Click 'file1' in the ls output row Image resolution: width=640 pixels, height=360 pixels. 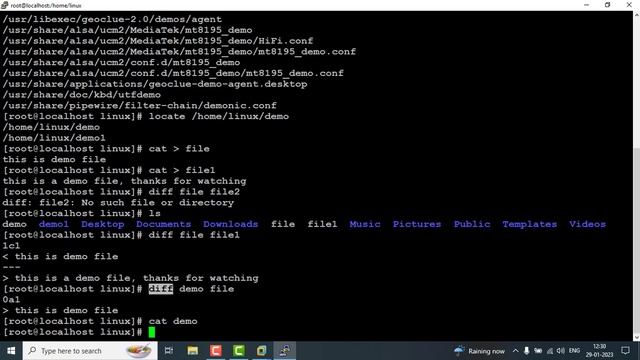pyautogui.click(x=322, y=224)
